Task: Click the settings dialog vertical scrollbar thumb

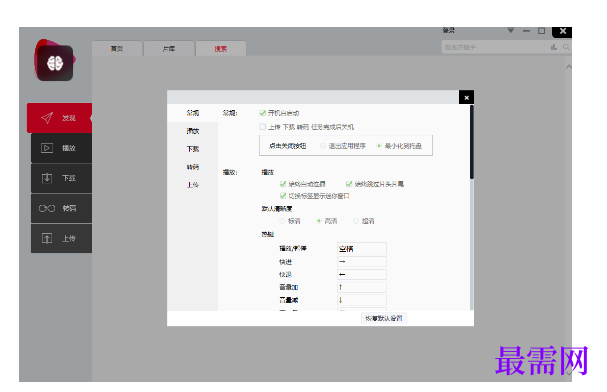Action: pyautogui.click(x=472, y=142)
